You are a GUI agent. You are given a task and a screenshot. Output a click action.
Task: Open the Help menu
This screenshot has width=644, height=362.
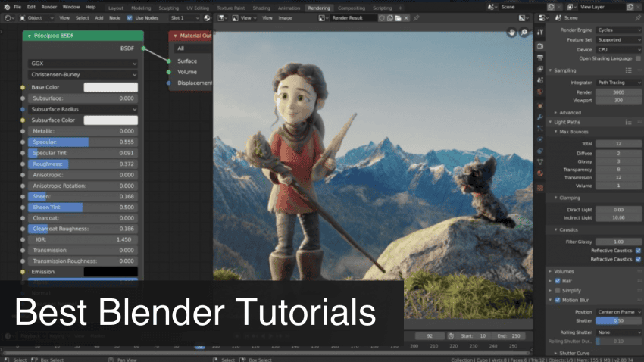click(x=90, y=7)
